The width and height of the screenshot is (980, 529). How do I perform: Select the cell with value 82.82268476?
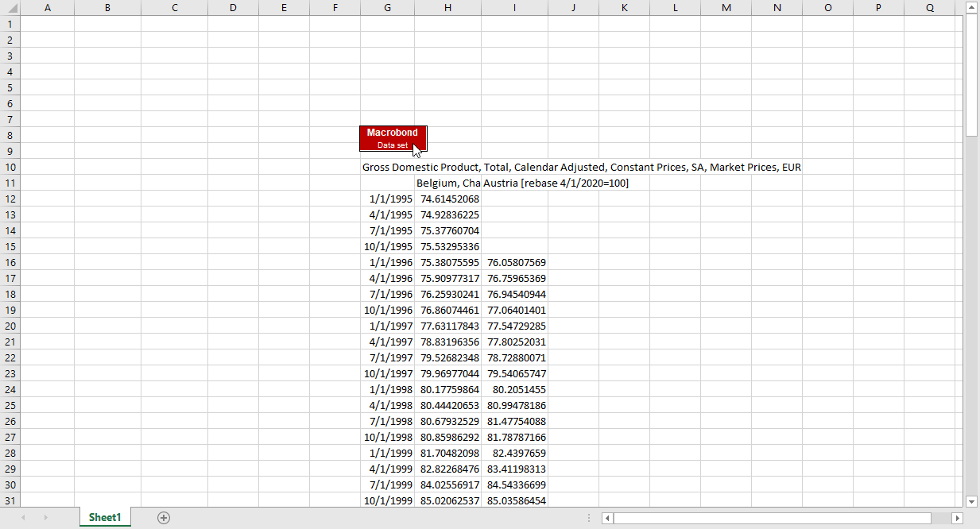pyautogui.click(x=447, y=469)
